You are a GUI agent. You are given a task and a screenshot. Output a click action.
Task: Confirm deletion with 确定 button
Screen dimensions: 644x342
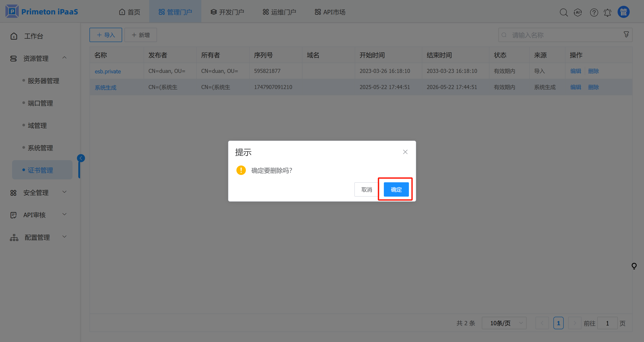(x=396, y=189)
